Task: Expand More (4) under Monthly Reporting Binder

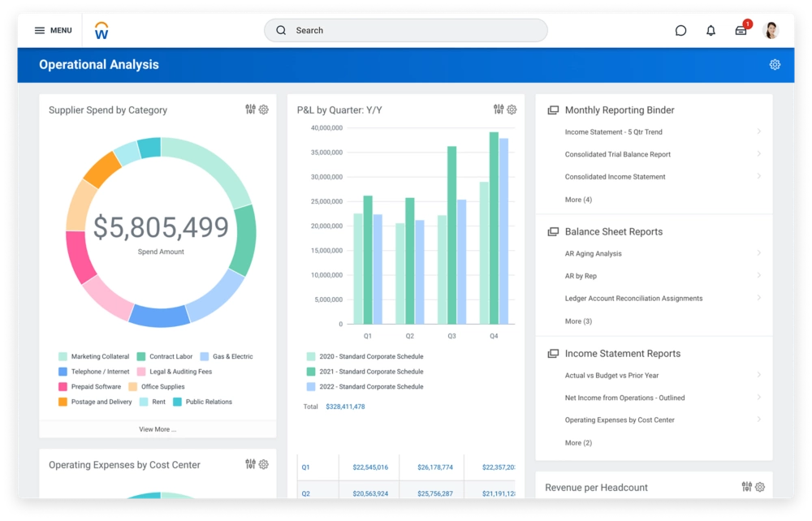Action: (x=578, y=200)
